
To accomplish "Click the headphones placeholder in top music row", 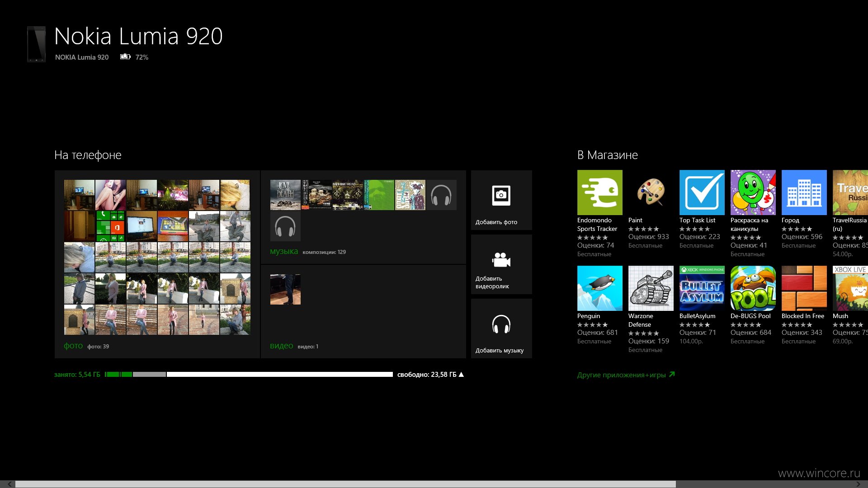I will coord(441,195).
